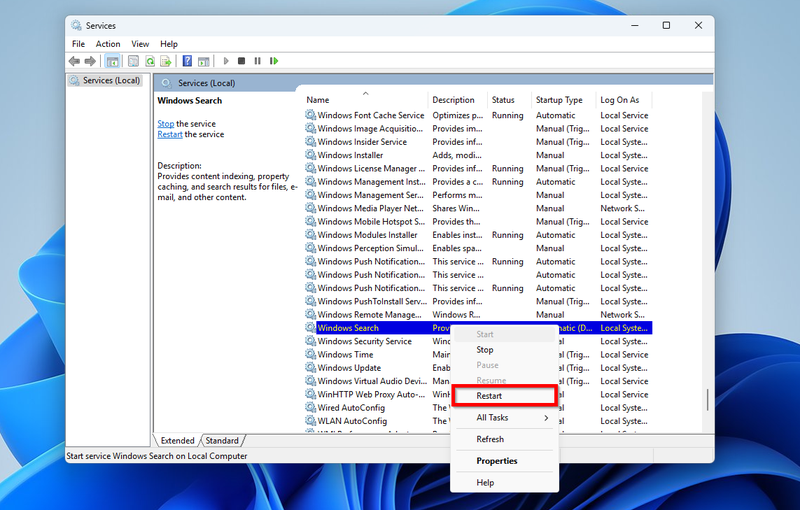Click gear icon beside WLAN AutoConfig
The image size is (800, 510).
coord(310,420)
